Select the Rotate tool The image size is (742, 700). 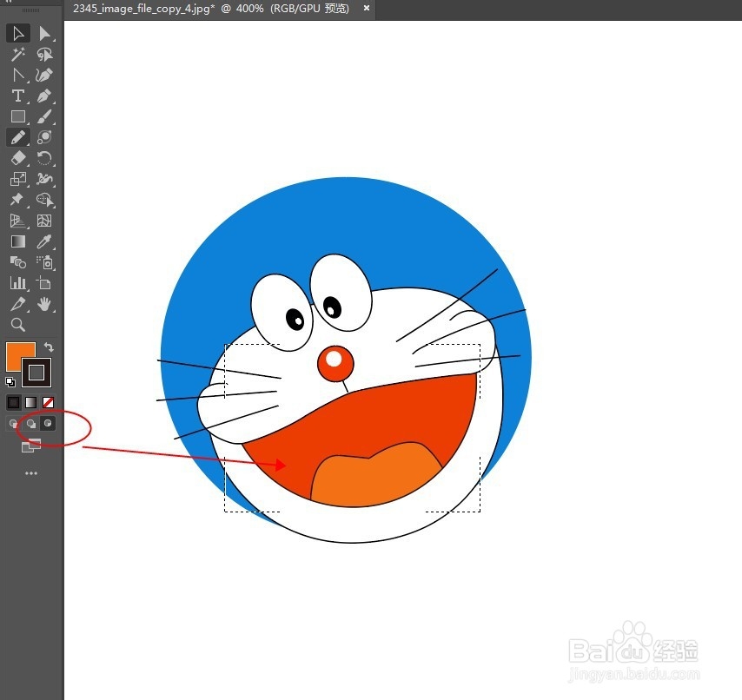tap(44, 158)
